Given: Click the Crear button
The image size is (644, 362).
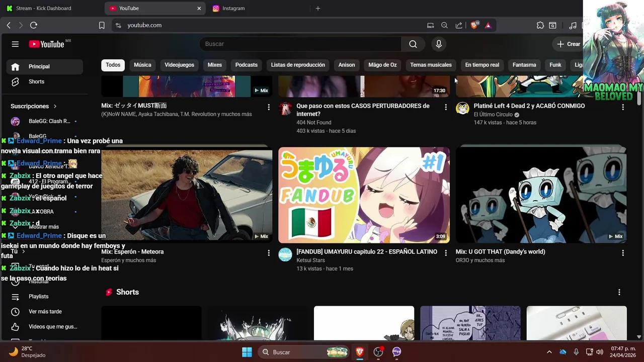Looking at the screenshot, I should [569, 44].
